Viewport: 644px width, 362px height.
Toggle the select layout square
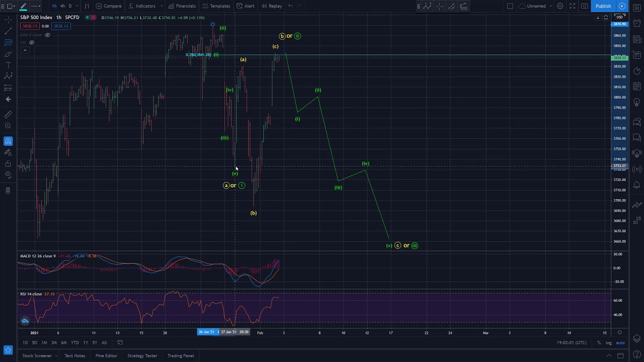pyautogui.click(x=510, y=6)
